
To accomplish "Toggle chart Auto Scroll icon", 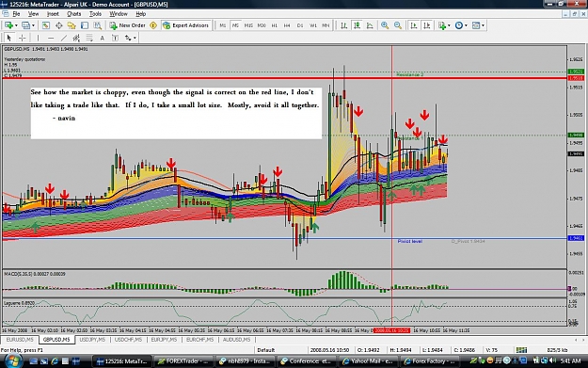I will click(x=414, y=25).
